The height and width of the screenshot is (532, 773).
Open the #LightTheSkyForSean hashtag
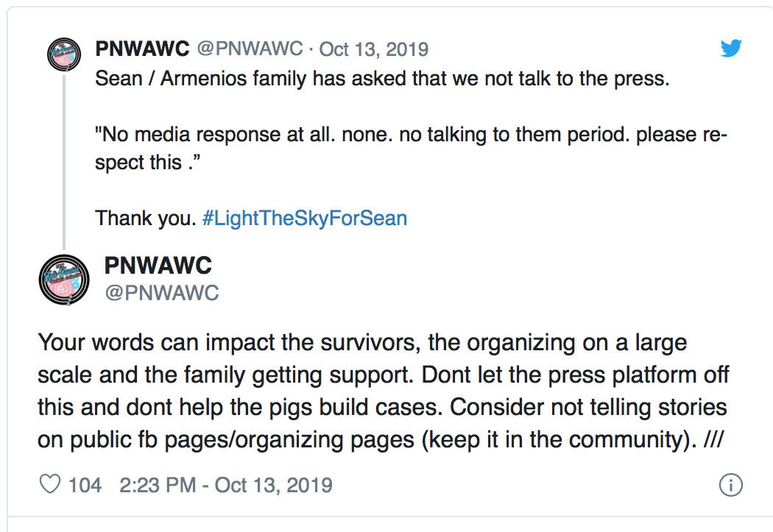coord(305,219)
